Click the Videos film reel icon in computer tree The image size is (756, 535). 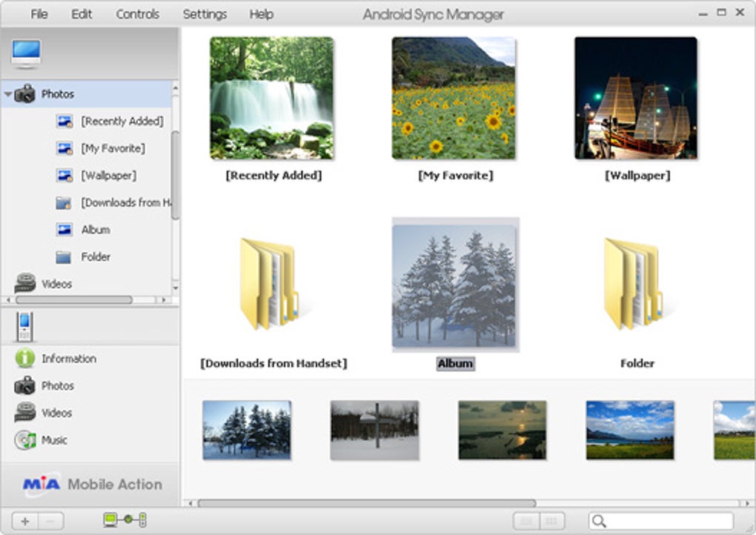[25, 283]
